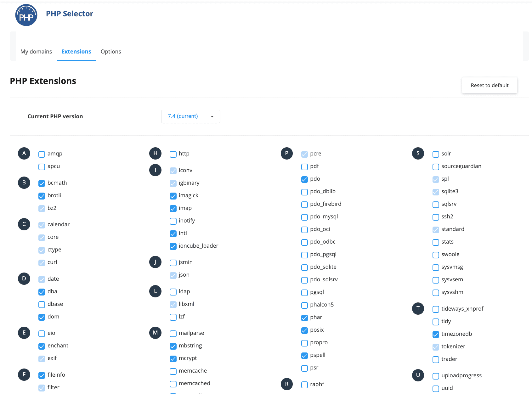Turn off the mbstring extension
This screenshot has height=394, width=532.
(173, 346)
